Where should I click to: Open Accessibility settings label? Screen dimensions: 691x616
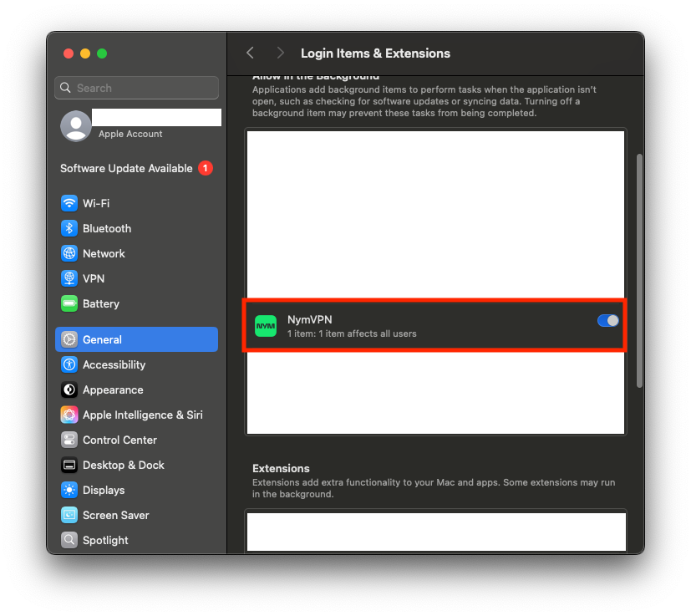click(114, 364)
